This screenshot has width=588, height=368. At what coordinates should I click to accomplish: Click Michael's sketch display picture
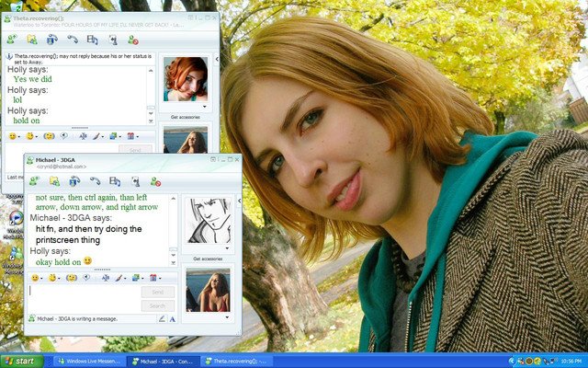pos(209,221)
